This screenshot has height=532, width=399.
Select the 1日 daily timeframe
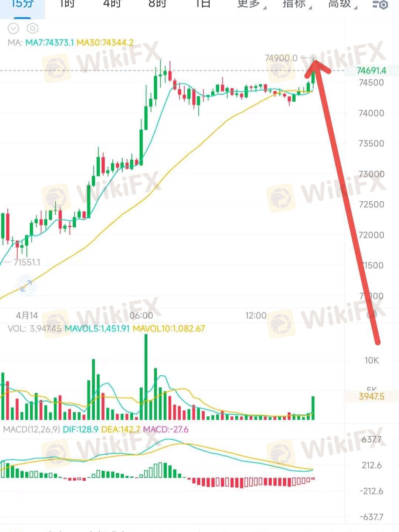(202, 4)
